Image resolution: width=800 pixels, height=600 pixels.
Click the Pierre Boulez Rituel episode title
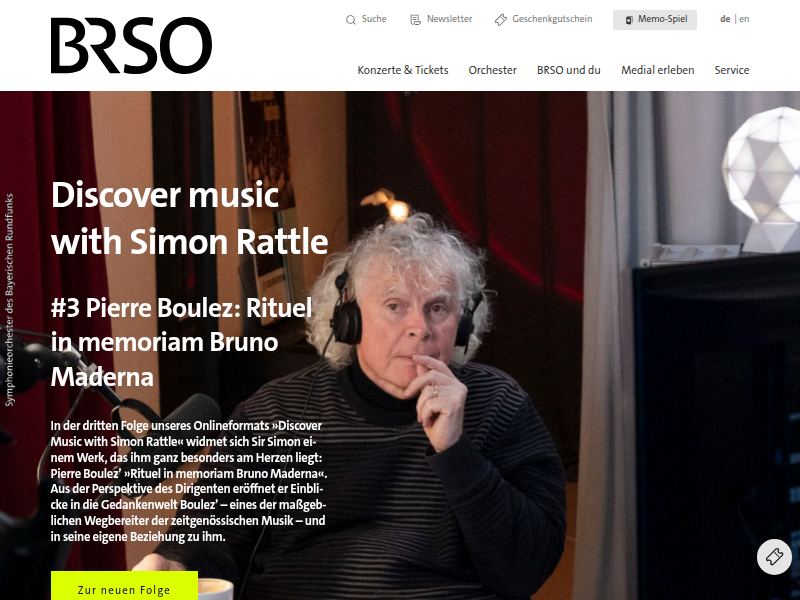[181, 342]
